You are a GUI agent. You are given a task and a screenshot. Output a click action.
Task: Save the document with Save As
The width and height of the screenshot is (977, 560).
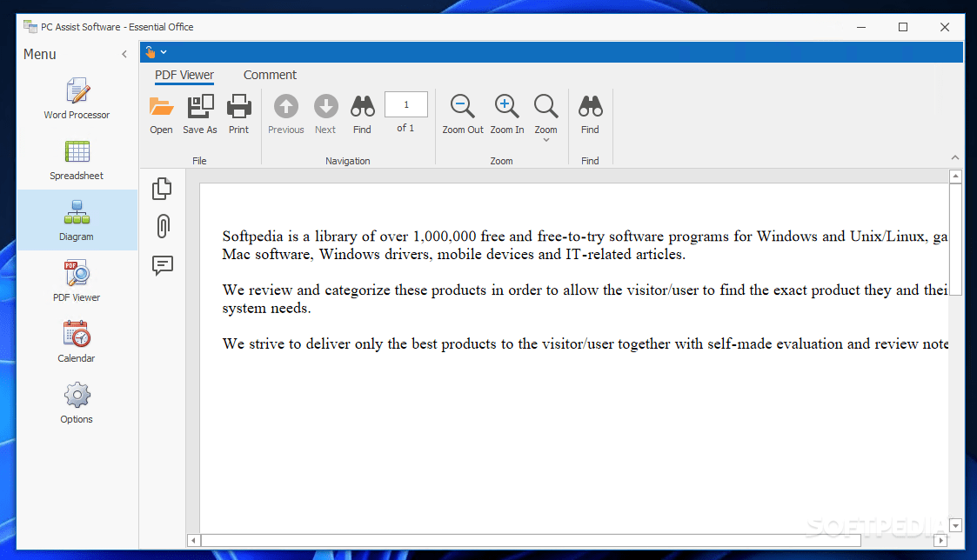coord(199,113)
